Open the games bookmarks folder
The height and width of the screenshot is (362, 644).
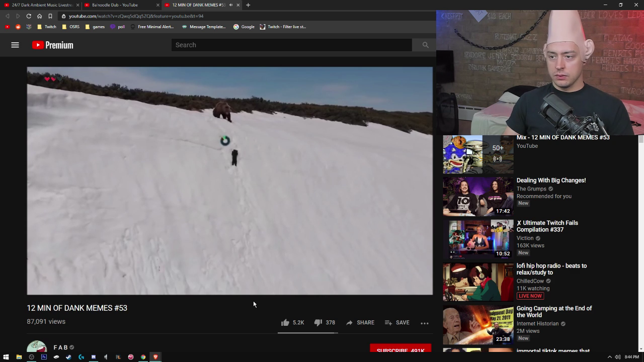point(95,27)
